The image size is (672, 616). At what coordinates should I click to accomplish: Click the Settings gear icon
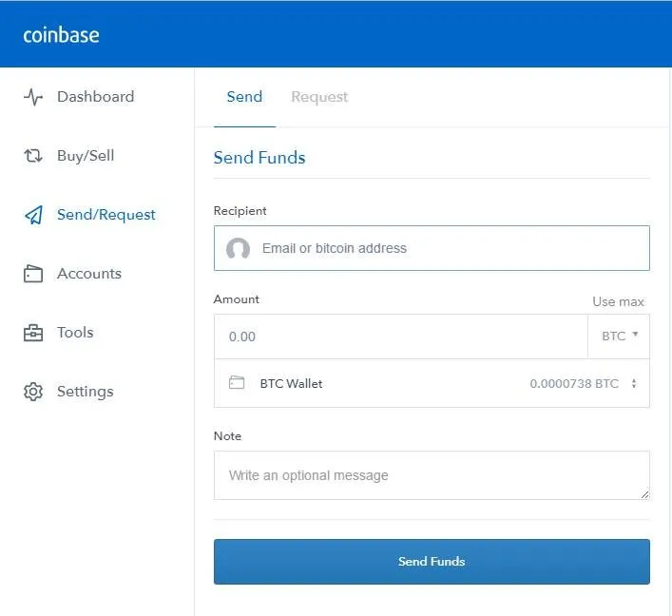(x=33, y=392)
